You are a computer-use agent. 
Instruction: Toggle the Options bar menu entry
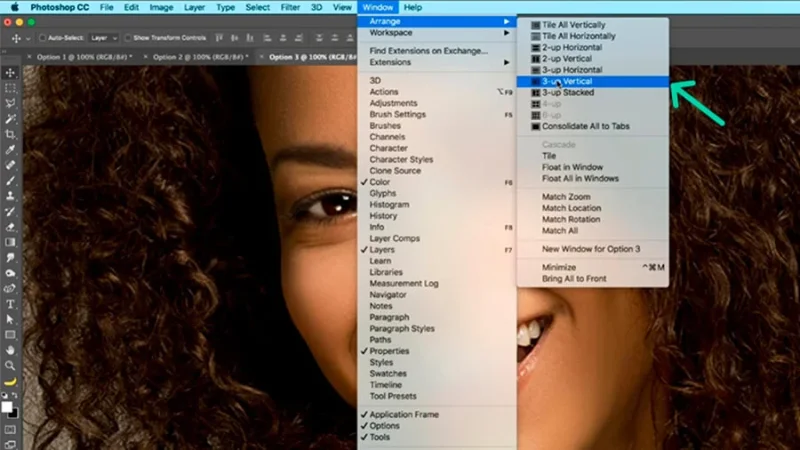click(437, 426)
